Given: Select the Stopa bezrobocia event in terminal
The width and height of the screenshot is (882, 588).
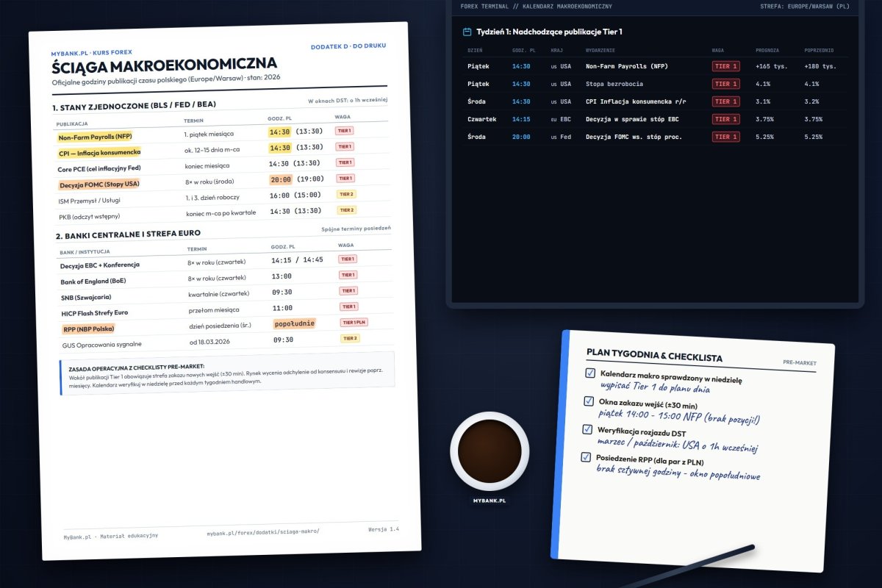Looking at the screenshot, I should pyautogui.click(x=614, y=84).
